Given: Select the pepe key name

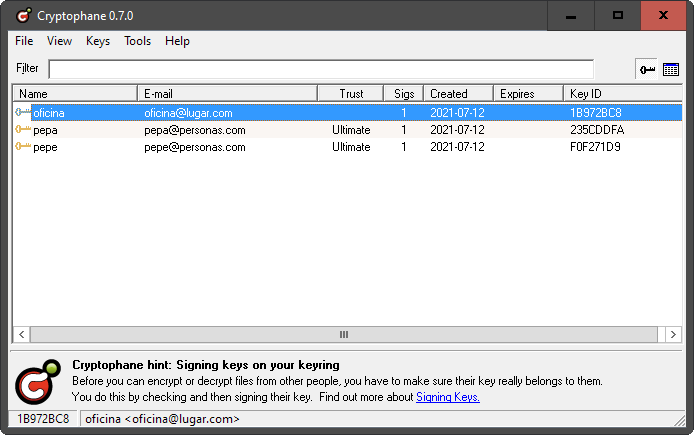Looking at the screenshot, I should coord(45,147).
